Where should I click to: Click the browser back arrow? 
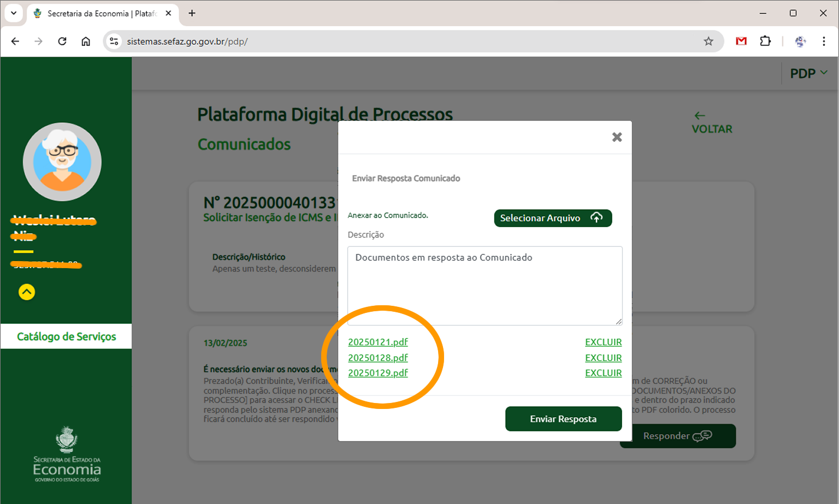(14, 41)
